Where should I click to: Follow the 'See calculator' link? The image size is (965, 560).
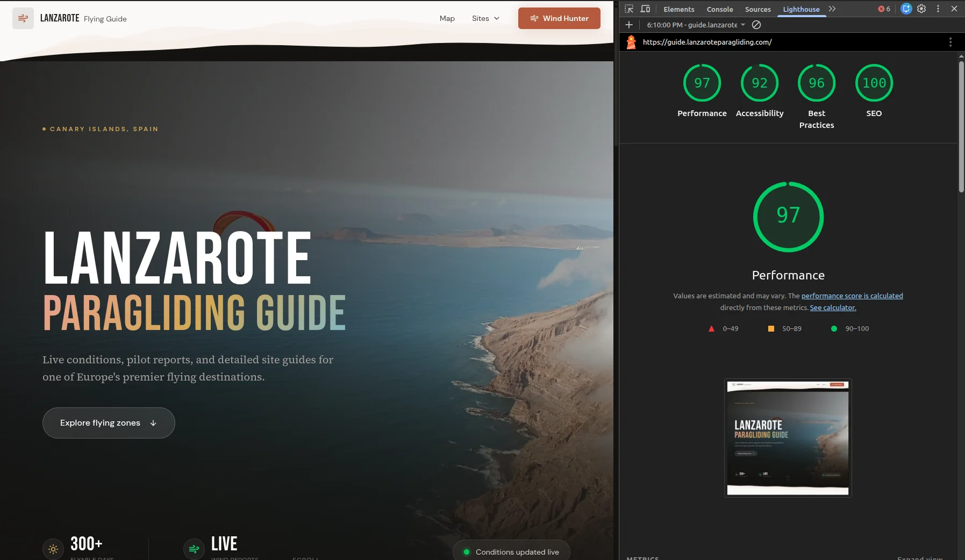pyautogui.click(x=833, y=308)
